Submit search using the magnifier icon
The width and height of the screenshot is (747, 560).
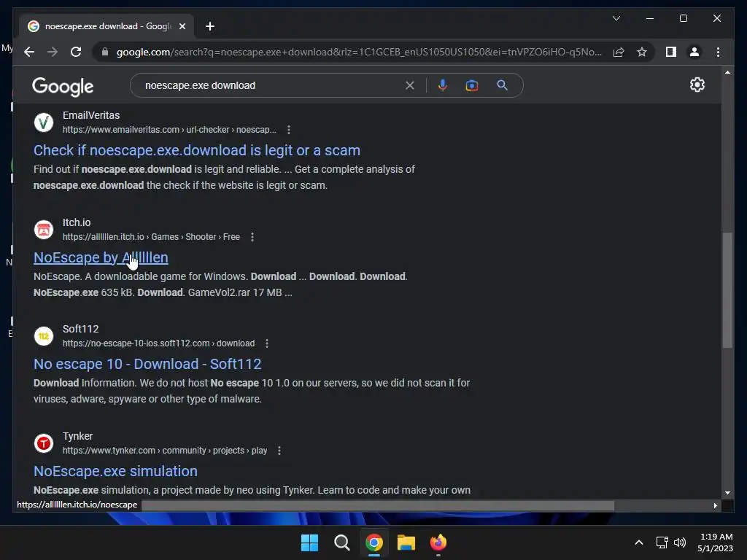pyautogui.click(x=502, y=85)
